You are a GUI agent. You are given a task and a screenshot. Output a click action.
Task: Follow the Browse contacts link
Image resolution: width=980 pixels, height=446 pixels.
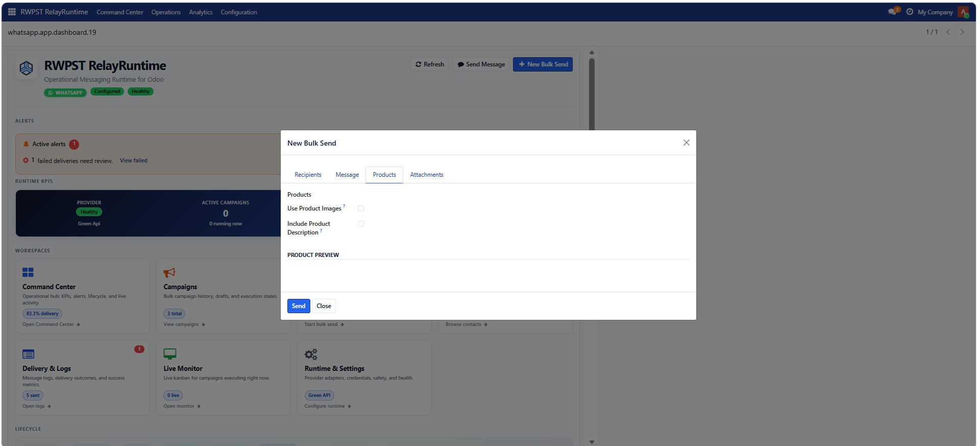pos(467,324)
